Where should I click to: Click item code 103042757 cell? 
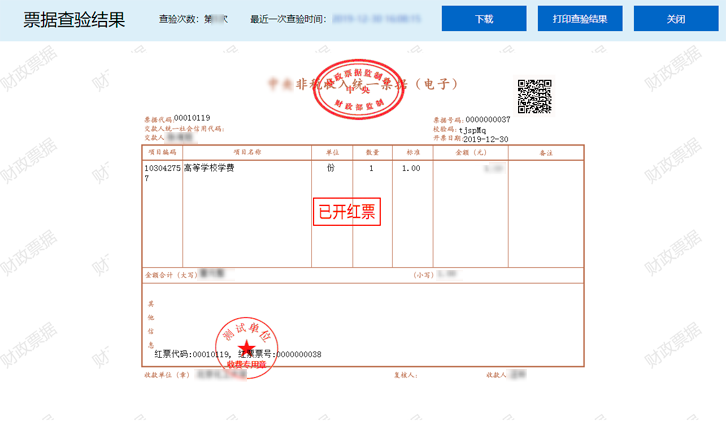click(162, 173)
